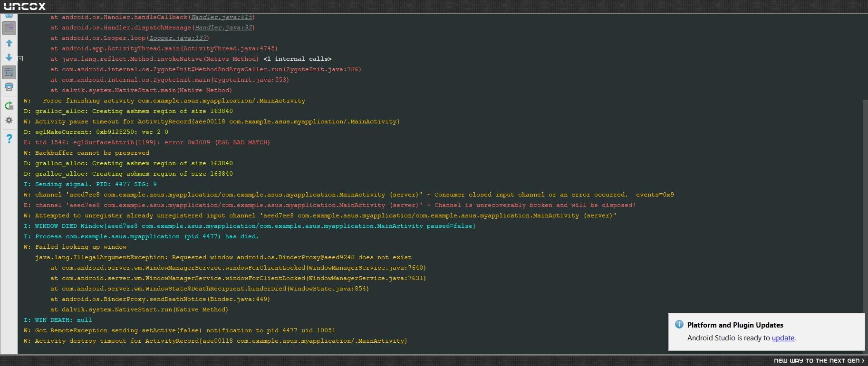Select 'eglMakeCurrent: 0xb9125250' debug line
This screenshot has width=868, height=366.
pyautogui.click(x=96, y=132)
